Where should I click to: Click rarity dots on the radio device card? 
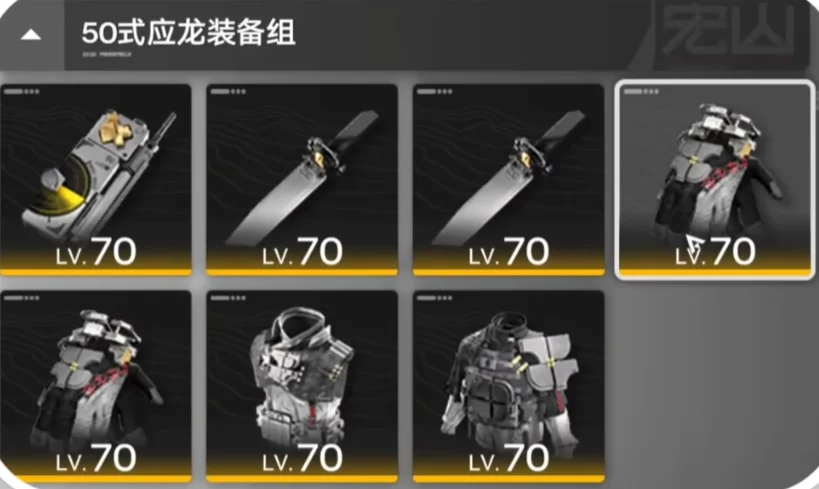click(21, 91)
